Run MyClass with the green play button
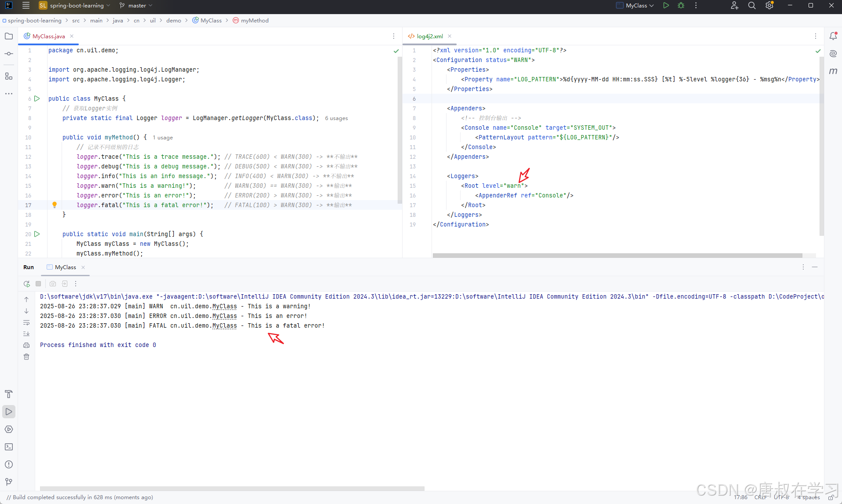The height and width of the screenshot is (504, 842). point(666,6)
